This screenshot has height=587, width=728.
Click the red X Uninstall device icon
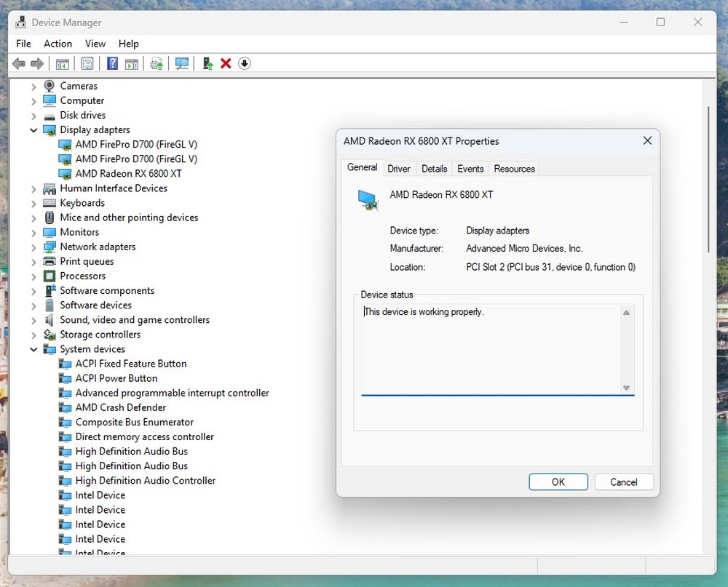click(x=226, y=63)
